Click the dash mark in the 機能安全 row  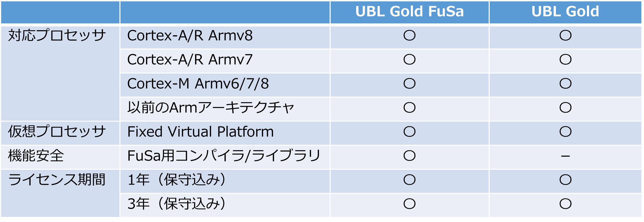tap(565, 156)
